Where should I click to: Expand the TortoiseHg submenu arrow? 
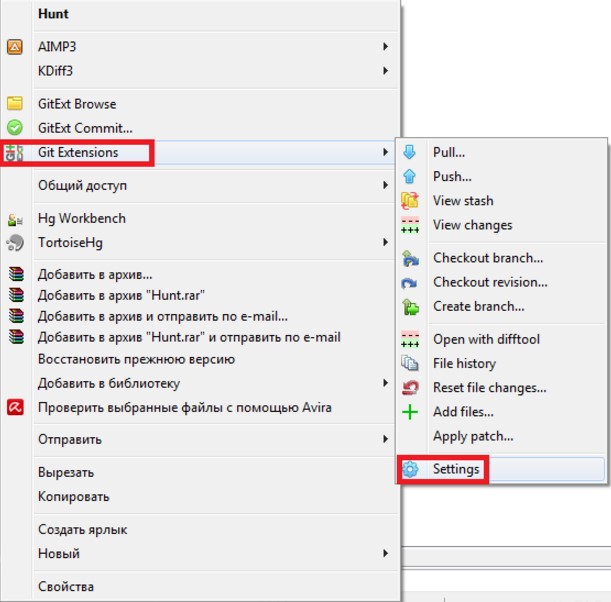pos(385,242)
